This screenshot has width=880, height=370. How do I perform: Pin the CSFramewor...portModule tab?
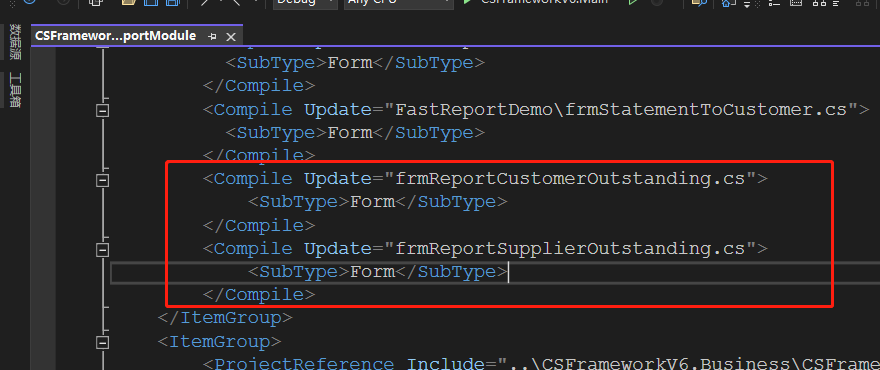(212, 36)
